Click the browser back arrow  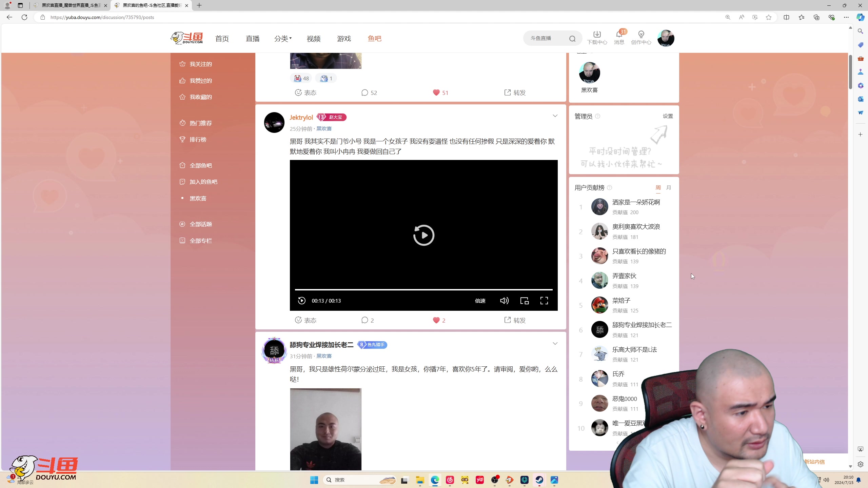9,17
